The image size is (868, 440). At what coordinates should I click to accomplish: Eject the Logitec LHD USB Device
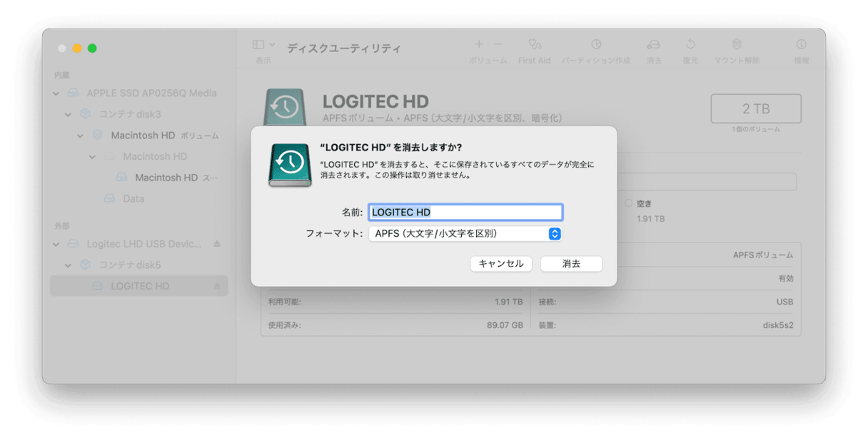217,244
